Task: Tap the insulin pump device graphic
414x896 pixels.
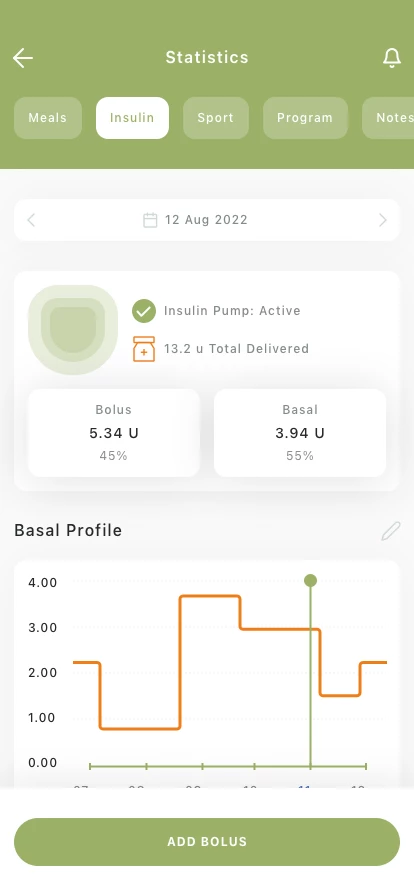Action: pyautogui.click(x=73, y=330)
